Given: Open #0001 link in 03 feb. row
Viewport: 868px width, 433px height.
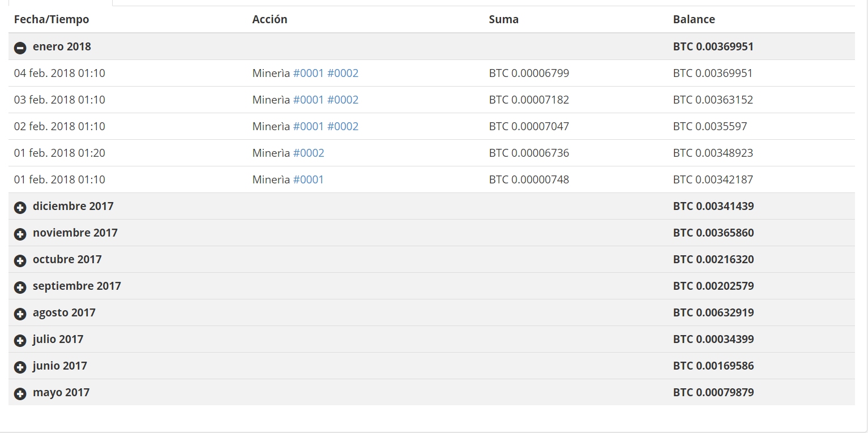Looking at the screenshot, I should click(308, 100).
